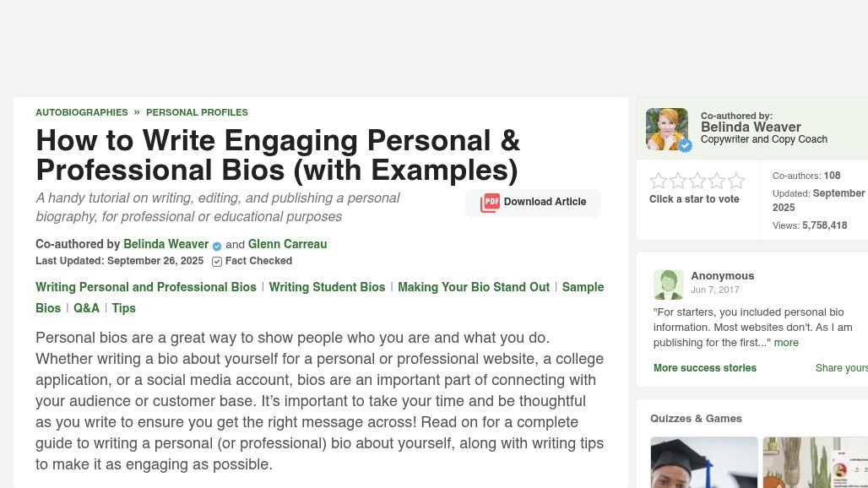868x488 pixels.
Task: Click the PDF icon beside Download Article
Action: pyautogui.click(x=490, y=203)
